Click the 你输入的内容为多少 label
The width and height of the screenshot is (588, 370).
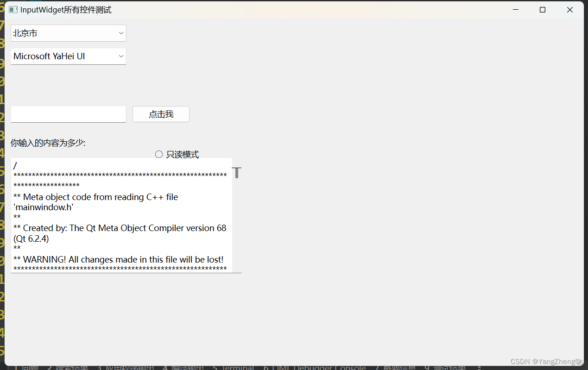tap(48, 143)
